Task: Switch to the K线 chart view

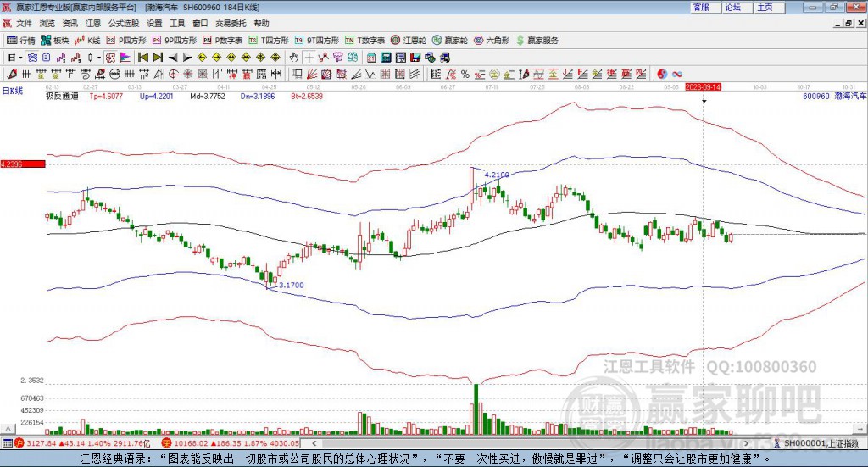Action: (87, 41)
